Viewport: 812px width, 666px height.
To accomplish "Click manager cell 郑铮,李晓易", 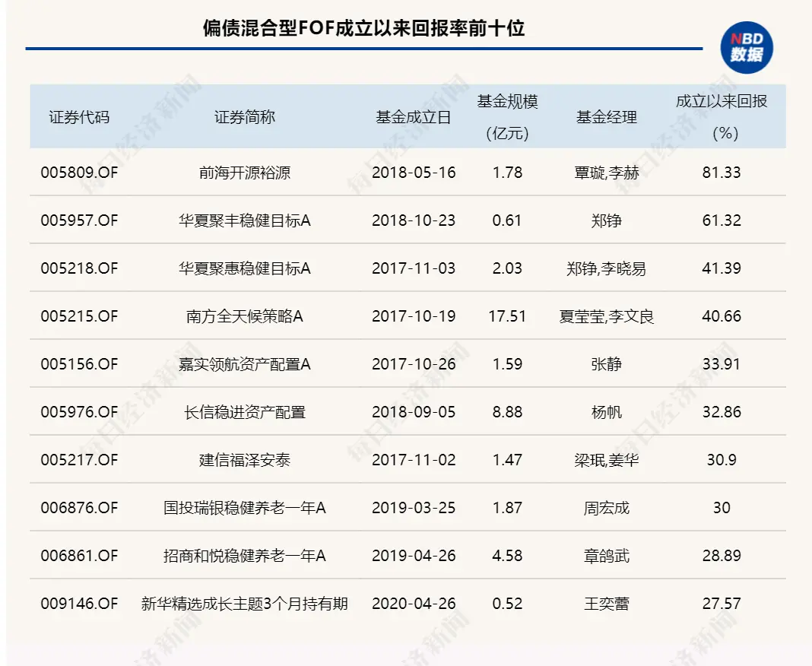I will pyautogui.click(x=607, y=268).
